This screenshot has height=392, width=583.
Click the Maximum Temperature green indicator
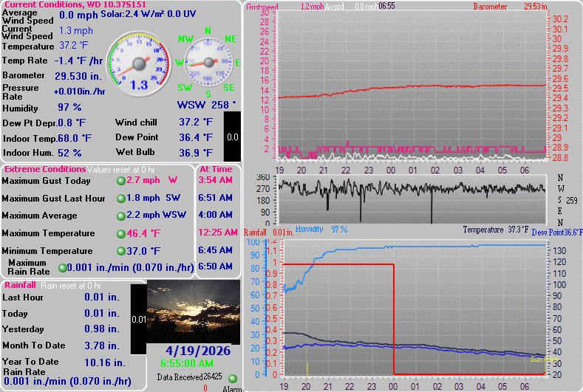[x=121, y=233]
